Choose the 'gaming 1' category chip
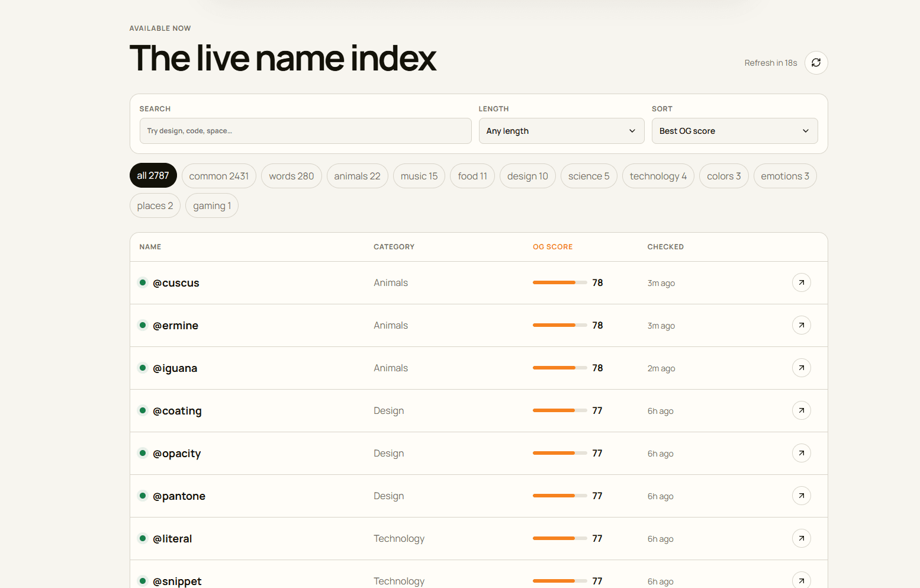This screenshot has width=920, height=588. pos(212,205)
